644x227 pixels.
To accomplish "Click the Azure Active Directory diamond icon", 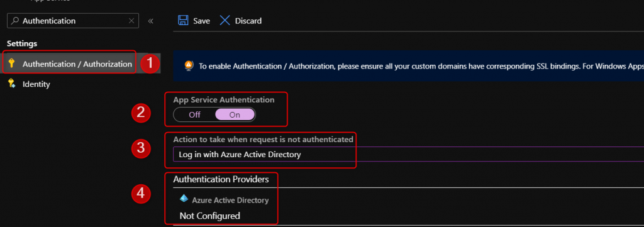I will coord(184,199).
